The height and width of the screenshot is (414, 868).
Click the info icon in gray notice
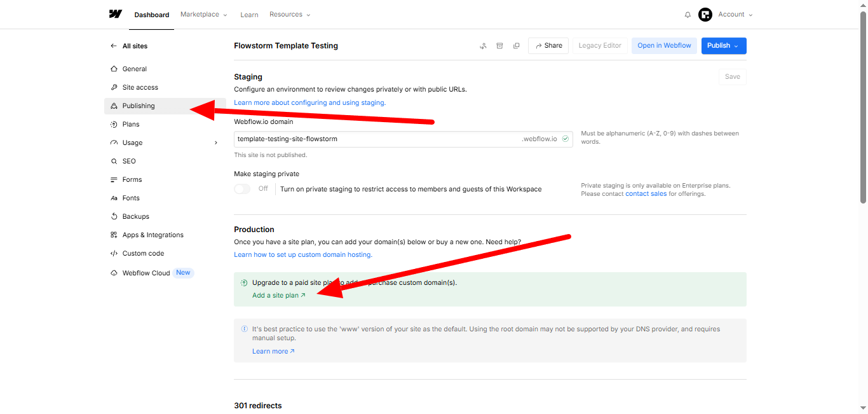tap(245, 329)
